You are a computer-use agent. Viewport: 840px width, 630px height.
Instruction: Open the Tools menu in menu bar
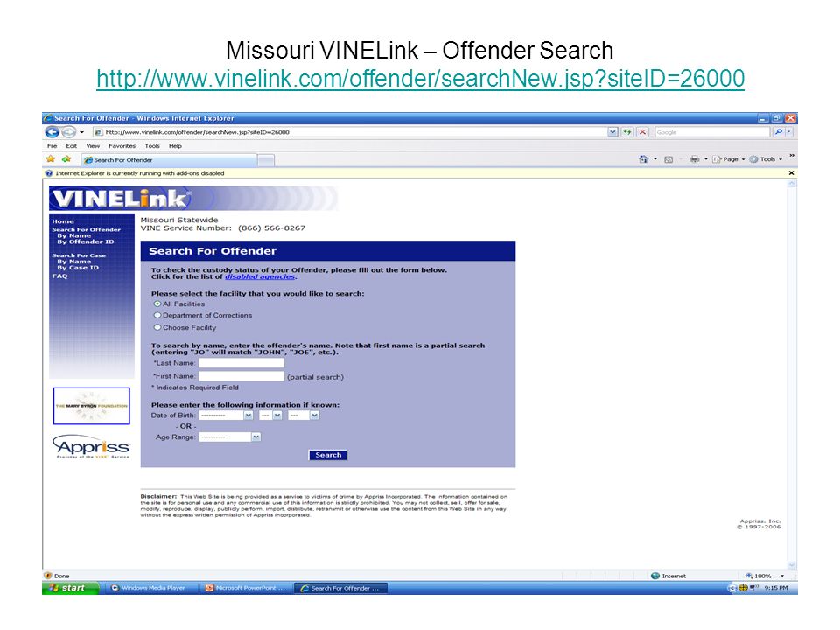pos(152,146)
